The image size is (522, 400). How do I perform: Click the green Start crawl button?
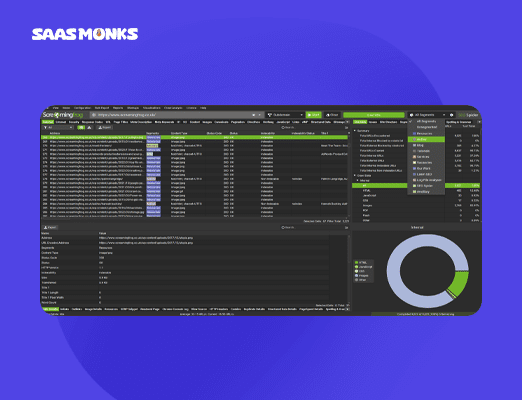pyautogui.click(x=313, y=115)
